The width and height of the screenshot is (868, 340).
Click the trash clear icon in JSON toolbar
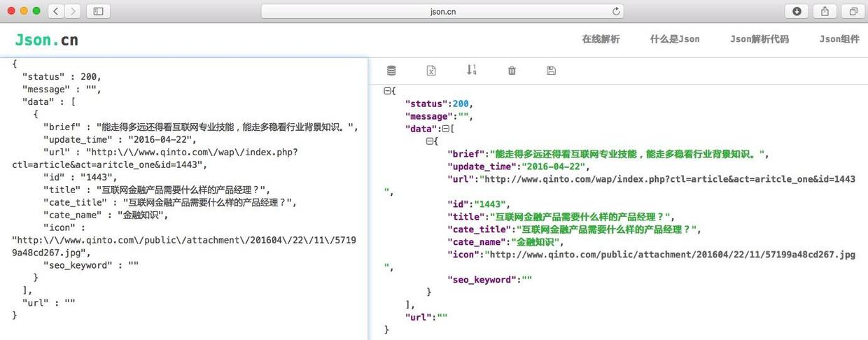point(512,70)
